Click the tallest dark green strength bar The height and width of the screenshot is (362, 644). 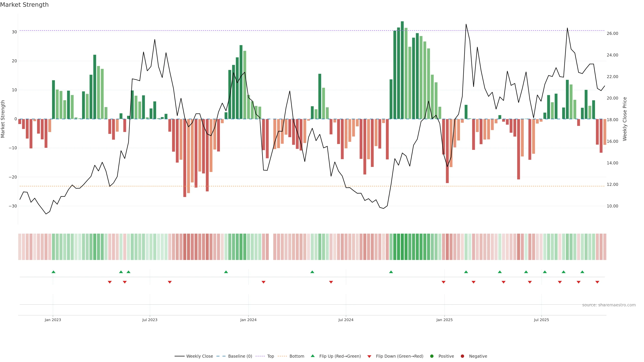402,70
